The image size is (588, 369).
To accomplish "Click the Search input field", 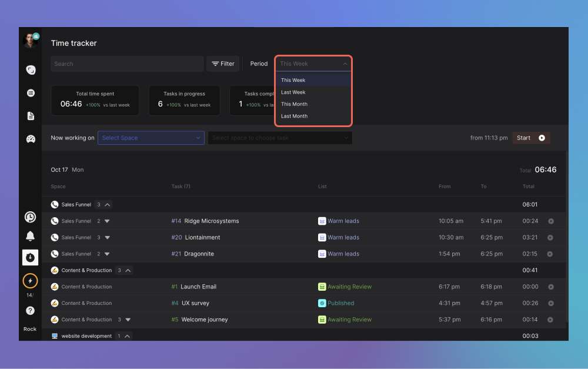I will [x=126, y=64].
